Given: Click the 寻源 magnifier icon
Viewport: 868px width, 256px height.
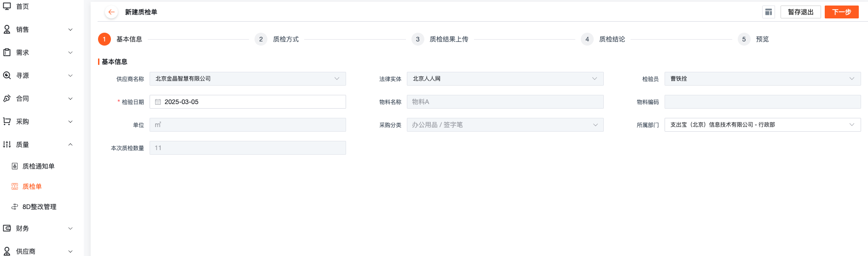Looking at the screenshot, I should (7, 76).
